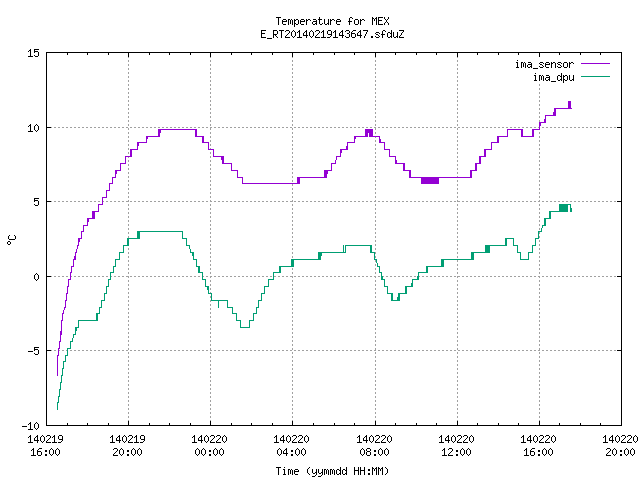Click the y-axis label 15
The image size is (640, 480).
pyautogui.click(x=33, y=53)
